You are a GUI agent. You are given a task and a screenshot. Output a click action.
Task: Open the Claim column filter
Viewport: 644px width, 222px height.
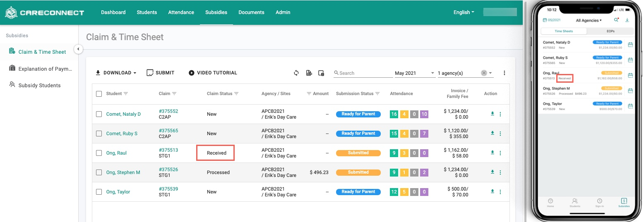pyautogui.click(x=174, y=94)
